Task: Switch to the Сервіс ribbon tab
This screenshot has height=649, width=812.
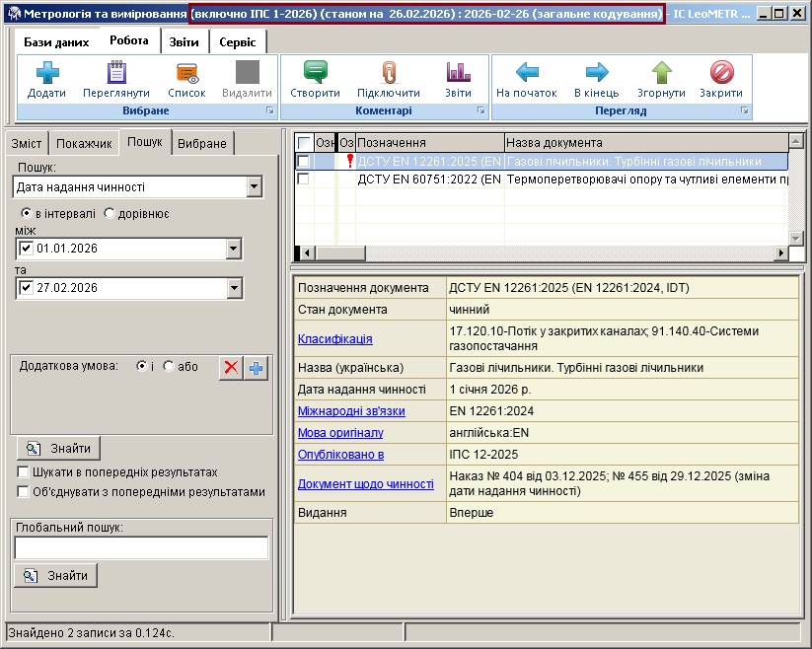Action: 237,42
